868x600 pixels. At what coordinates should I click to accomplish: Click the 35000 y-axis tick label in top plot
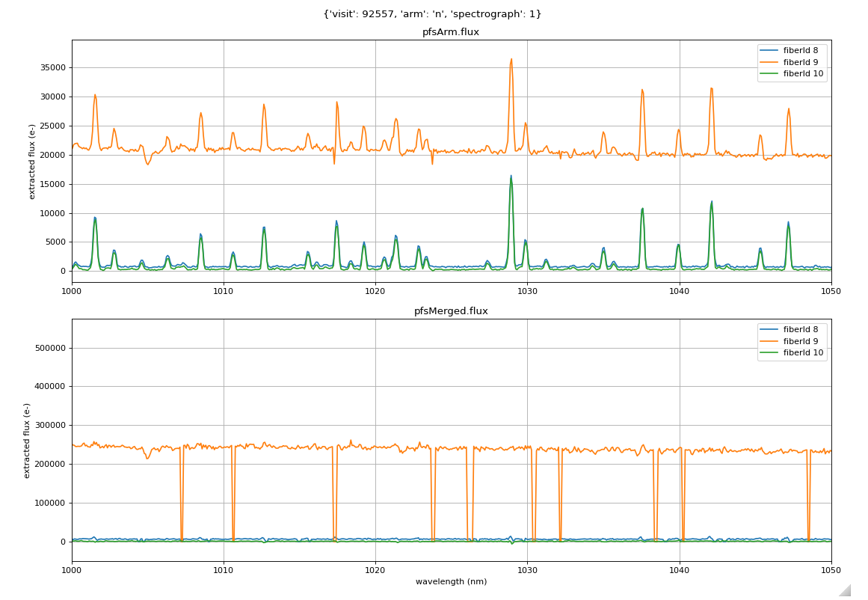click(51, 67)
